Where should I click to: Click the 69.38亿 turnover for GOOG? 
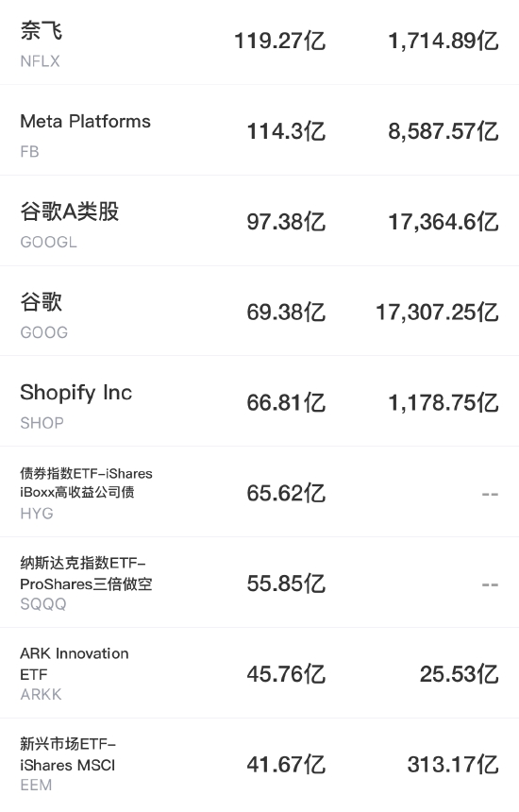point(286,313)
